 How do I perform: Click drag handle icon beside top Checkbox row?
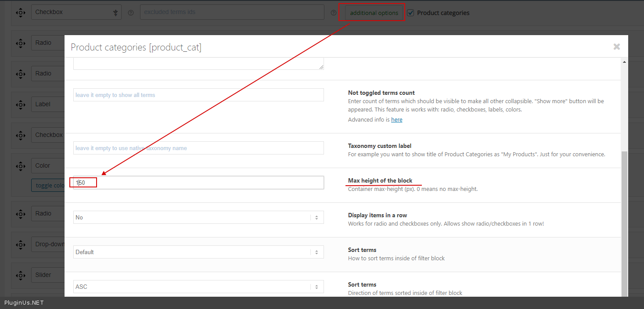[x=21, y=12]
